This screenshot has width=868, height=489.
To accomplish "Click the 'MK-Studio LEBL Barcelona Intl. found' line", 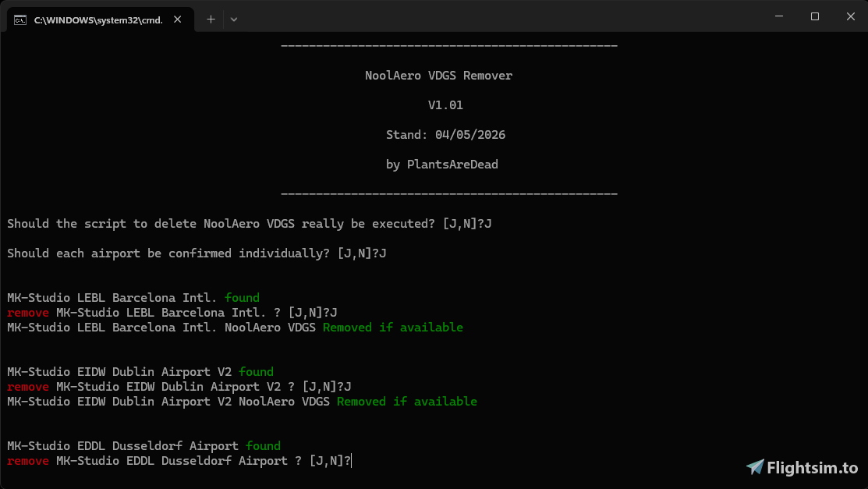I will [x=133, y=298].
